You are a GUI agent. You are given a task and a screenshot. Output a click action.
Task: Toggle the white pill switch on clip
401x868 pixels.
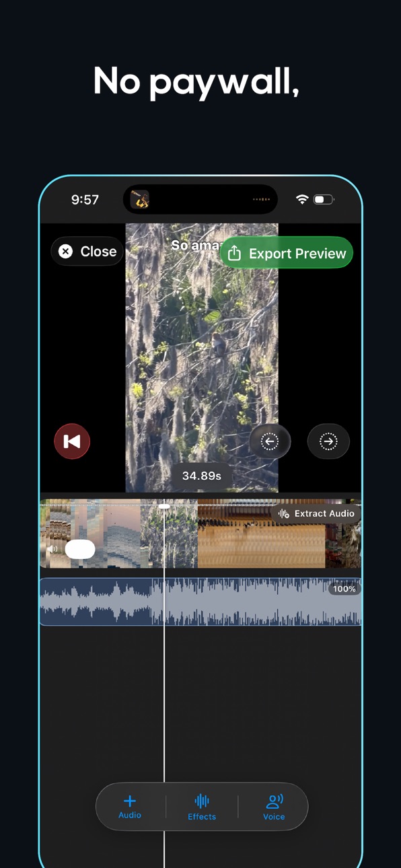(80, 549)
